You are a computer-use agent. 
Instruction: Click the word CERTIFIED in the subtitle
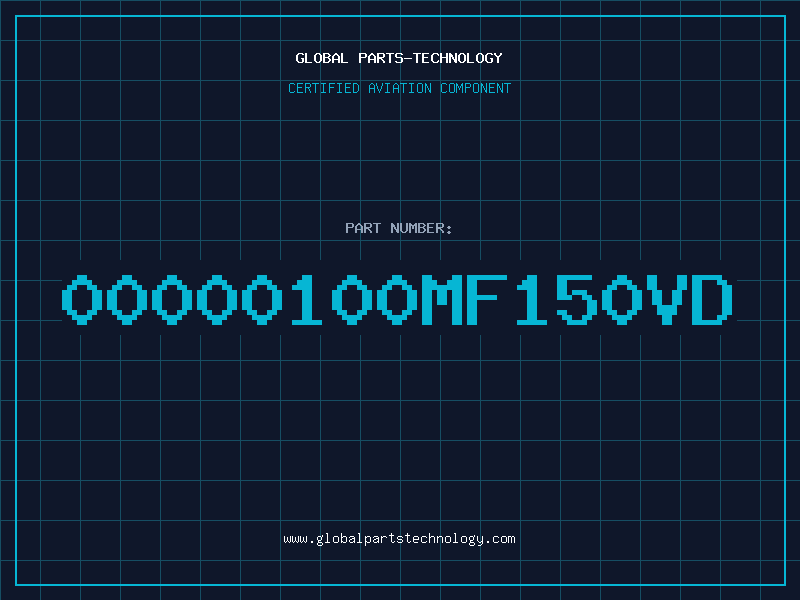[324, 88]
